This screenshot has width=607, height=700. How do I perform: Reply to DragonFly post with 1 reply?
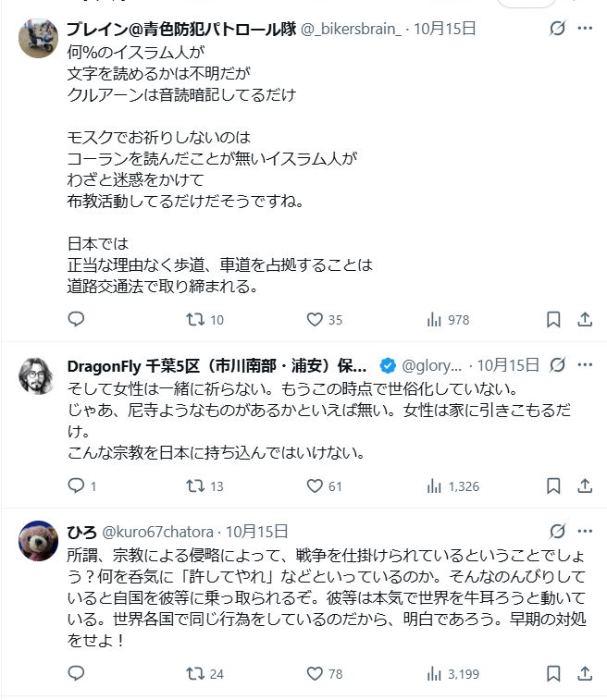click(x=76, y=485)
